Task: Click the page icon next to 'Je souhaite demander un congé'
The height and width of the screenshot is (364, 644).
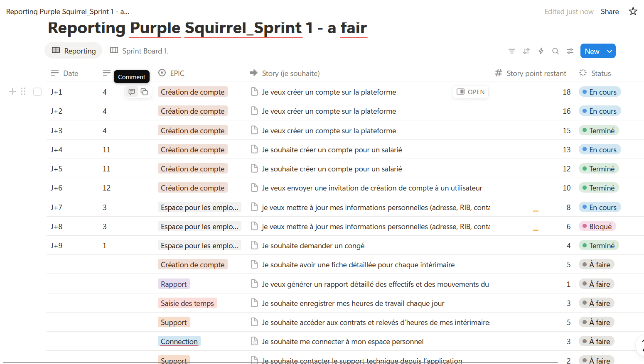Action: coord(254,245)
